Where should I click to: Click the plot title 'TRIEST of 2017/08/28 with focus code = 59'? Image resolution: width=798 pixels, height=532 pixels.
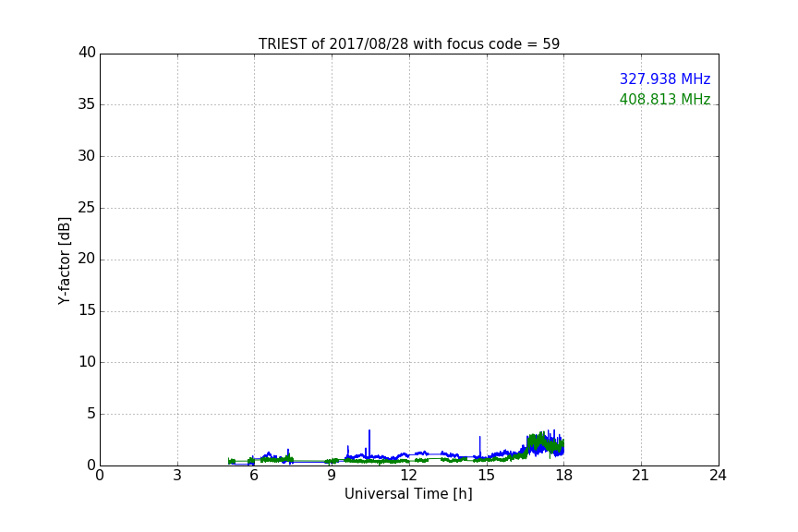click(x=408, y=44)
